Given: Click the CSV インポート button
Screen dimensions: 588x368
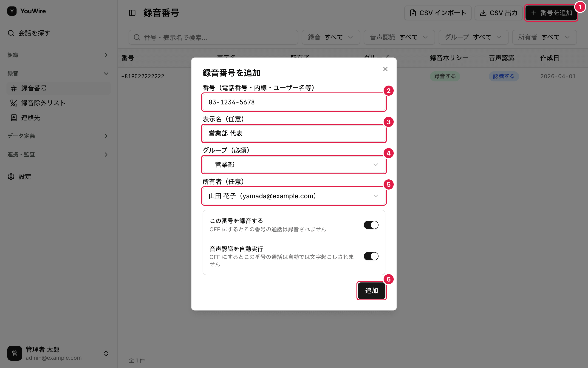Looking at the screenshot, I should [438, 13].
